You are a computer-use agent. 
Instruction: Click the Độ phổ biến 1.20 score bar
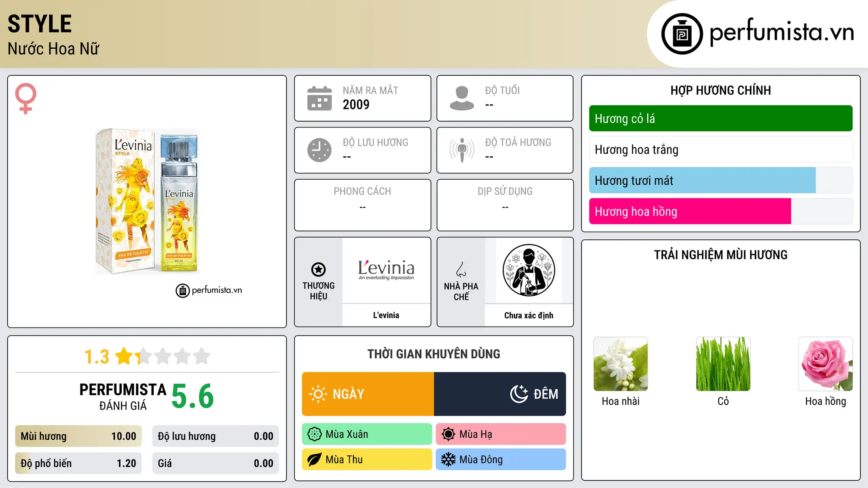point(78,463)
